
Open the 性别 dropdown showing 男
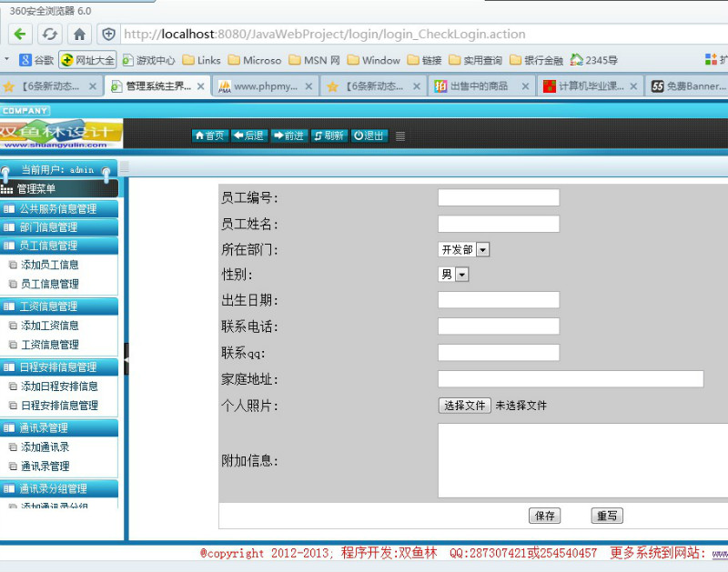[x=453, y=275]
